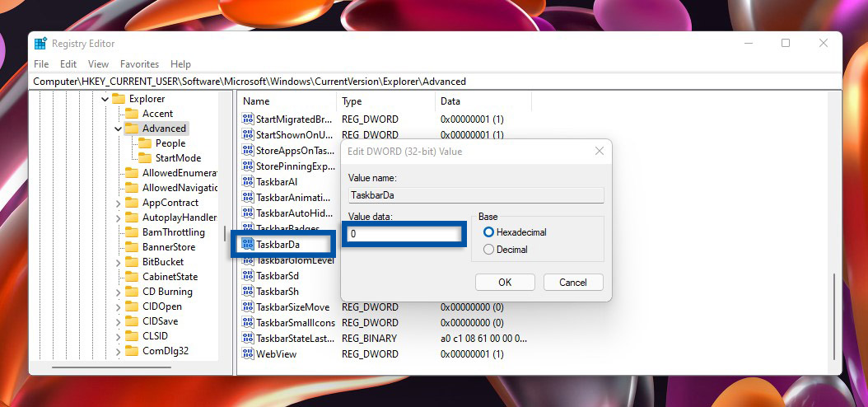Select the TaskbarSmallIcons value icon
The image size is (868, 407).
[247, 323]
